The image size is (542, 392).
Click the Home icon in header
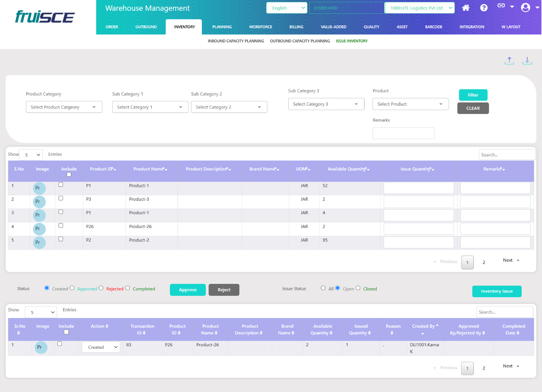[x=466, y=8]
